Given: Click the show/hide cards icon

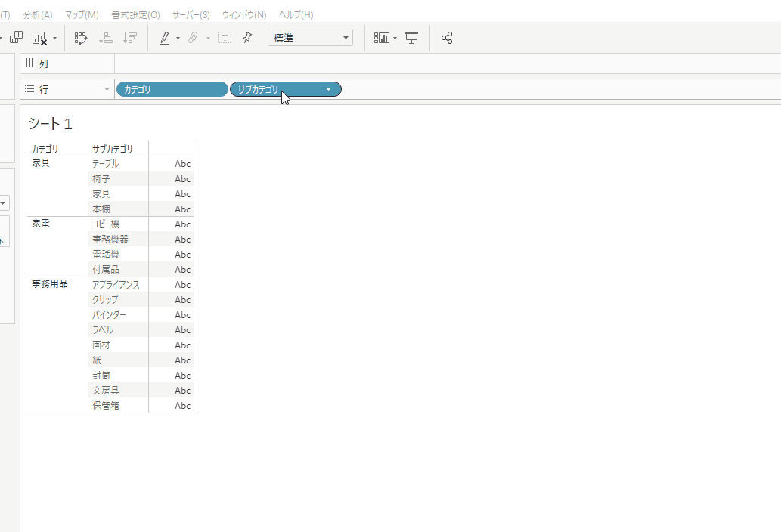Looking at the screenshot, I should click(382, 38).
